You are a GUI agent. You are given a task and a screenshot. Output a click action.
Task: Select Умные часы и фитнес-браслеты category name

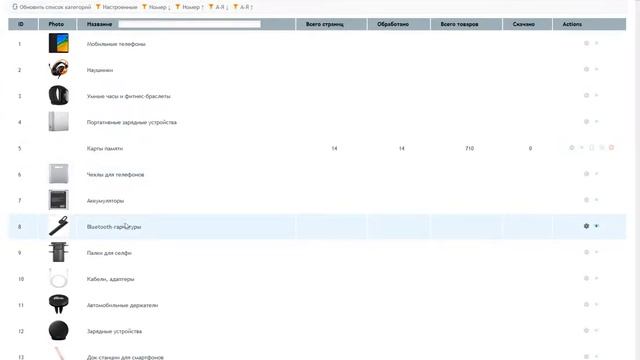tap(129, 96)
